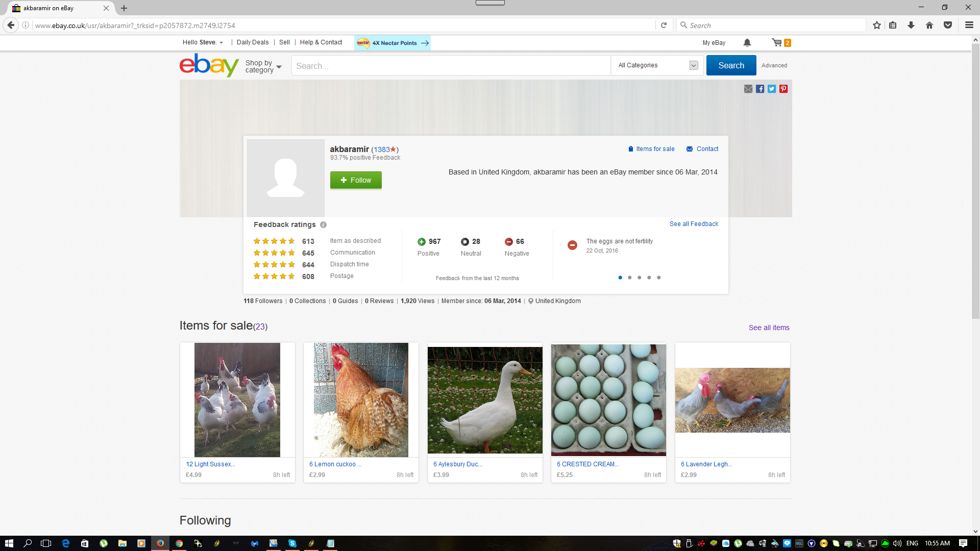The height and width of the screenshot is (551, 980).
Task: Click the taskbar system clock
Action: pos(937,543)
